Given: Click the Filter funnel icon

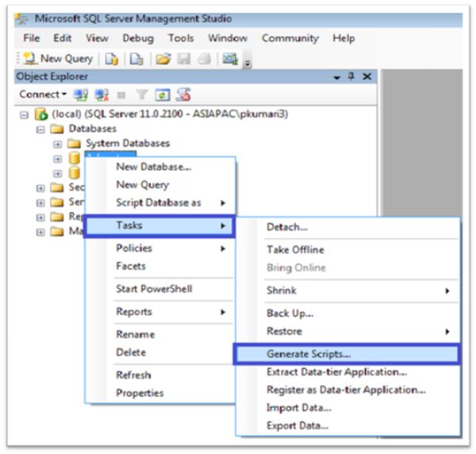Looking at the screenshot, I should pos(141,94).
